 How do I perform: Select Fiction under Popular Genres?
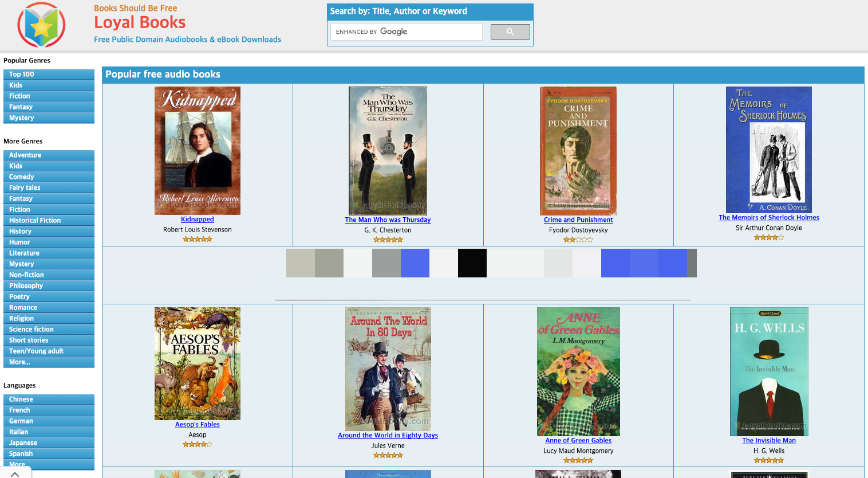pos(49,96)
